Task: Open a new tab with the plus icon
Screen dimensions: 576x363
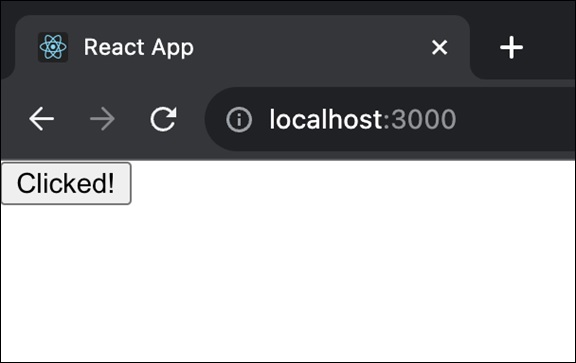Action: [511, 47]
